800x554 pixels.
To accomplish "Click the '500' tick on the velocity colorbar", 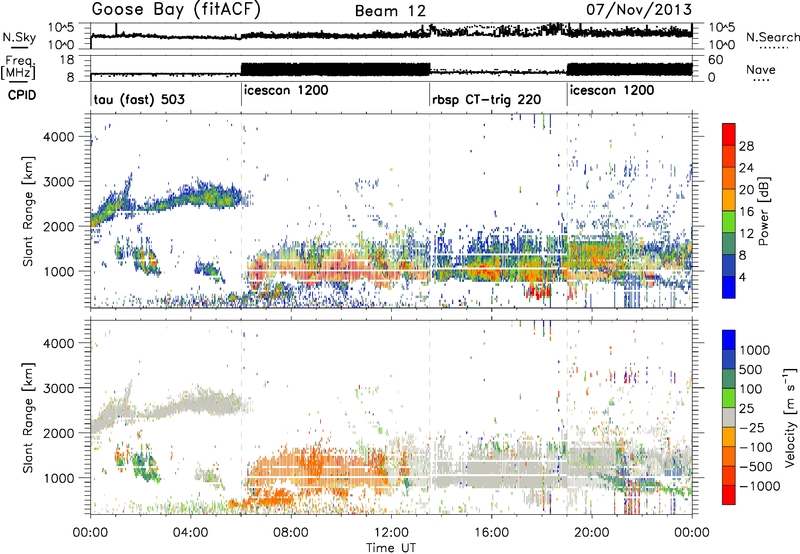I will tap(750, 370).
